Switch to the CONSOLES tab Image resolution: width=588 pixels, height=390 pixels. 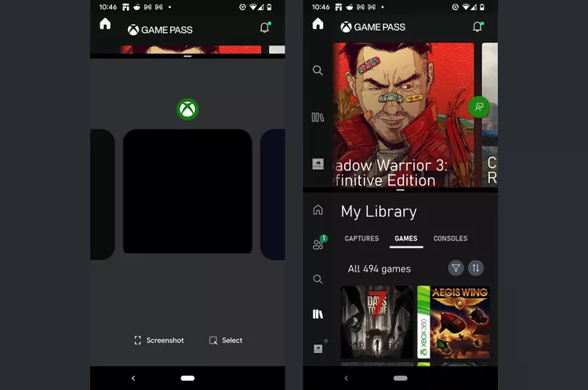450,239
